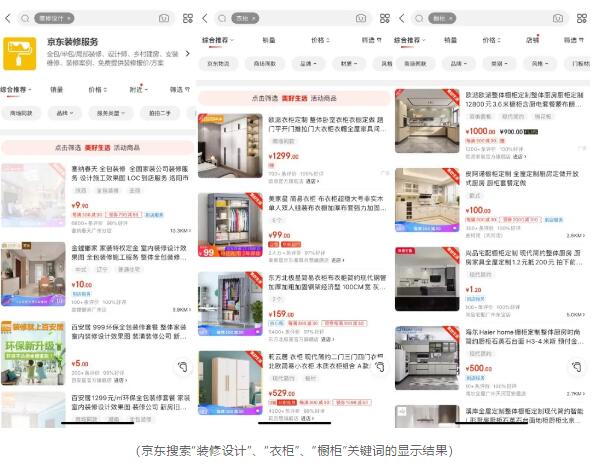
Task: Expand the 京东装修服务 banner arrow
Action: click(x=187, y=54)
